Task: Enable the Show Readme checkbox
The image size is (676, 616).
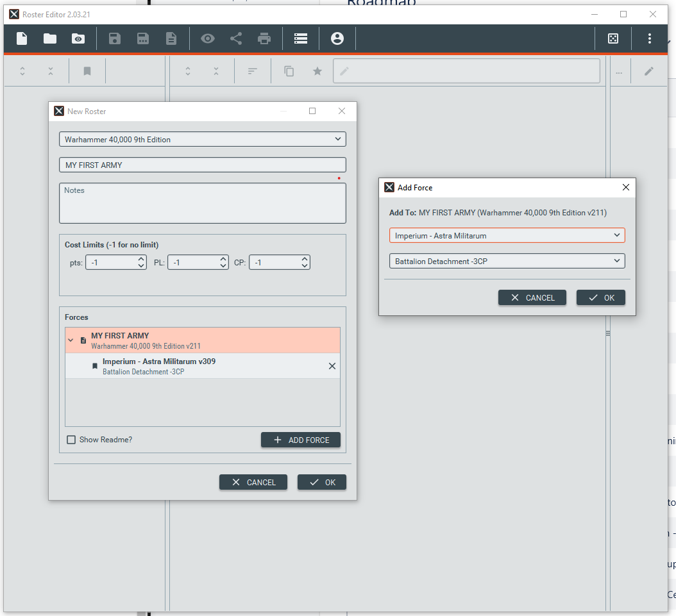Action: (x=72, y=440)
